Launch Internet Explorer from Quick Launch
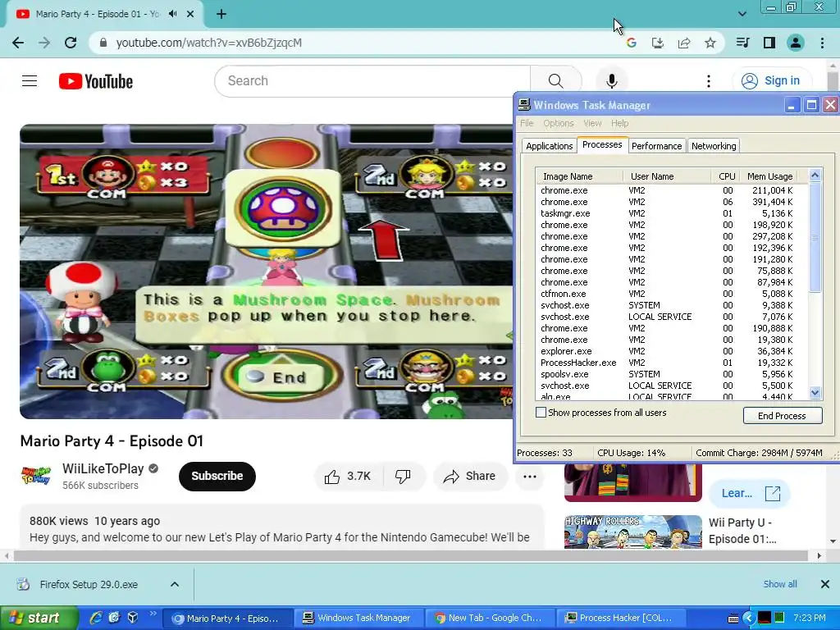This screenshot has height=630, width=840. tap(97, 618)
